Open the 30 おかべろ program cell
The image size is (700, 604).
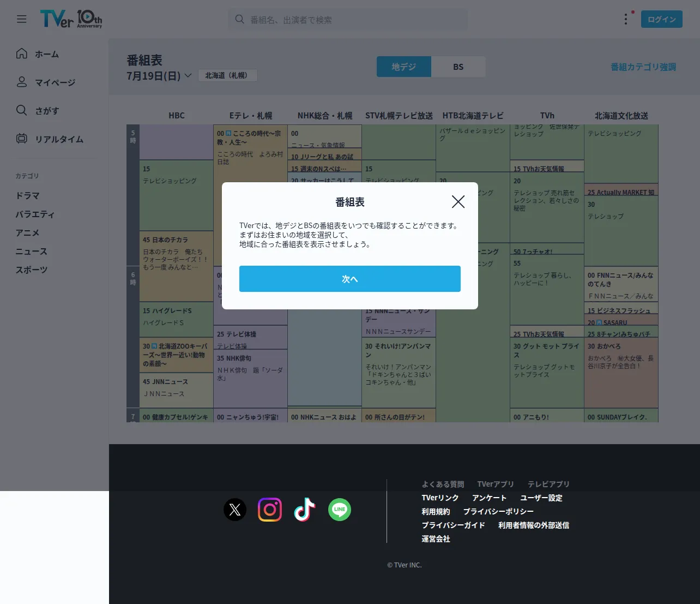[x=621, y=373]
